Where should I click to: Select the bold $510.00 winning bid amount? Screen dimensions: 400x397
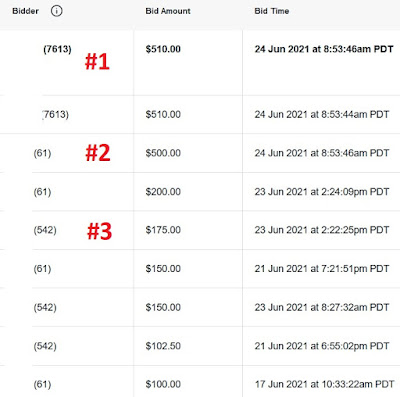click(x=163, y=49)
